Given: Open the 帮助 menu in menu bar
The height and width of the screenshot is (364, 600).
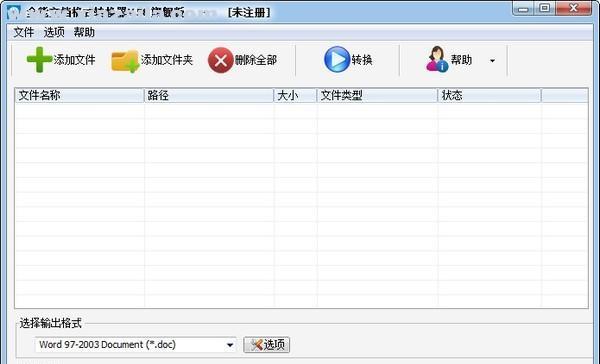Looking at the screenshot, I should (84, 33).
